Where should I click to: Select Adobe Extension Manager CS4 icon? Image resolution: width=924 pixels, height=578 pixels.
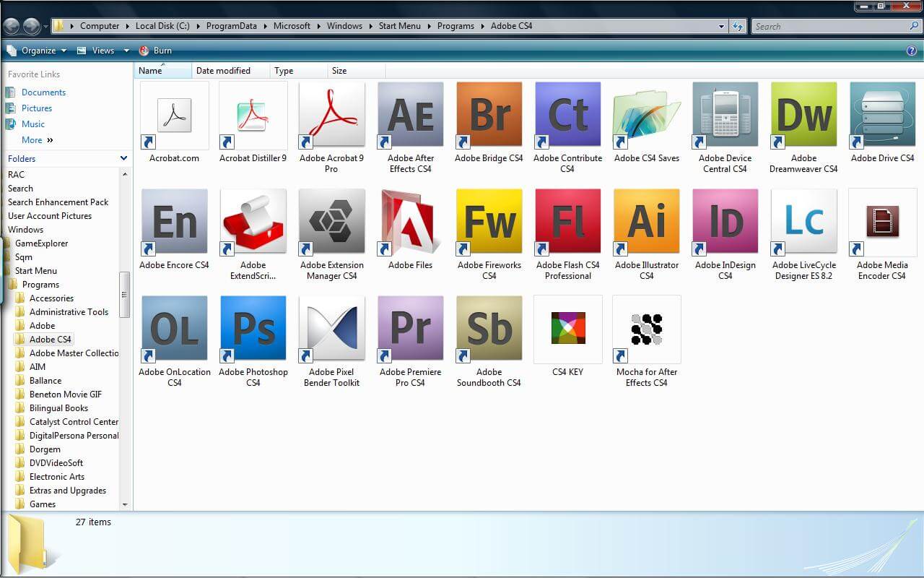(331, 223)
